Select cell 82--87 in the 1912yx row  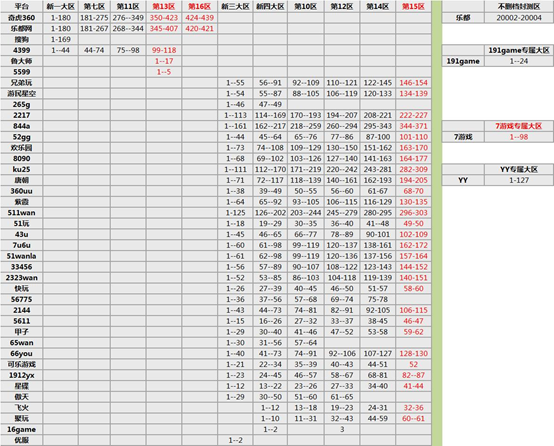[413, 375]
